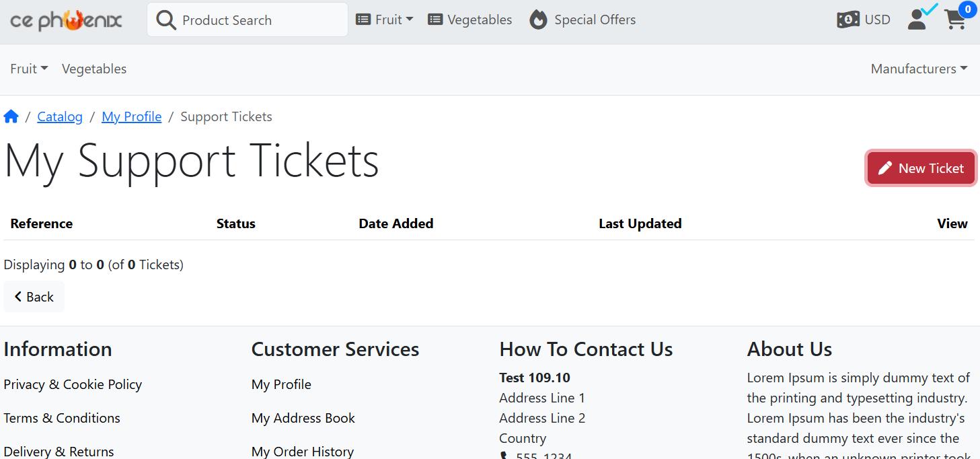Expand the Fruit dropdown in secondary navbar
Screen dimensions: 980x459
pos(29,69)
